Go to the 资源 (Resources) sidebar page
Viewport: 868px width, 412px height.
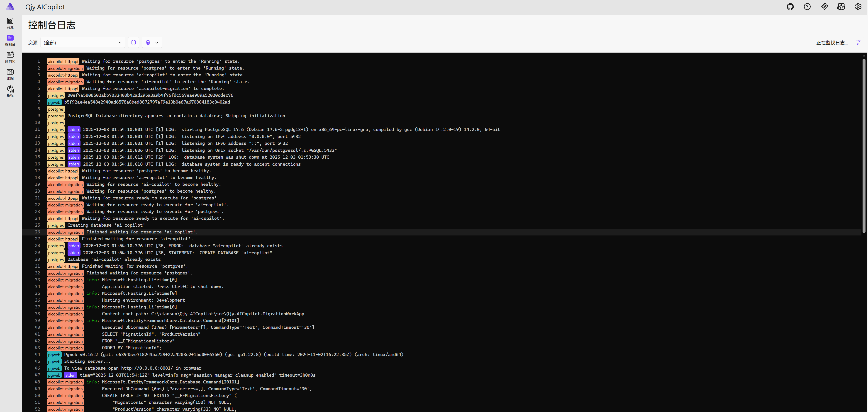pos(10,23)
